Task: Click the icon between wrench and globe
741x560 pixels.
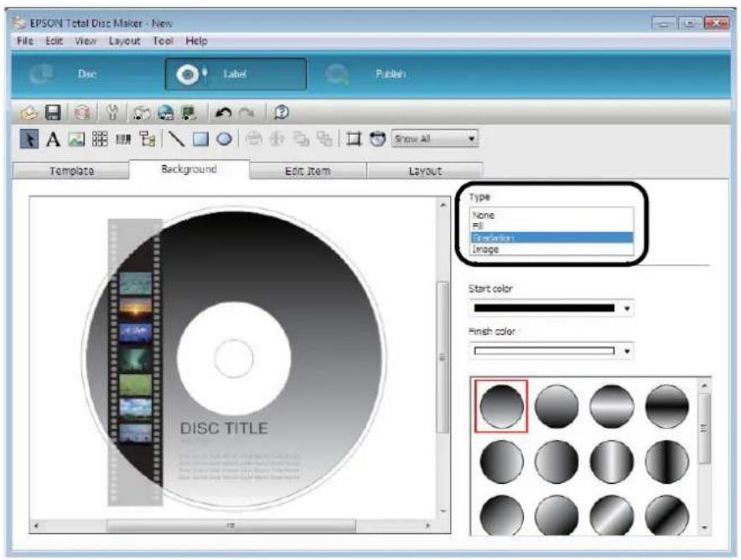Action: (142, 113)
